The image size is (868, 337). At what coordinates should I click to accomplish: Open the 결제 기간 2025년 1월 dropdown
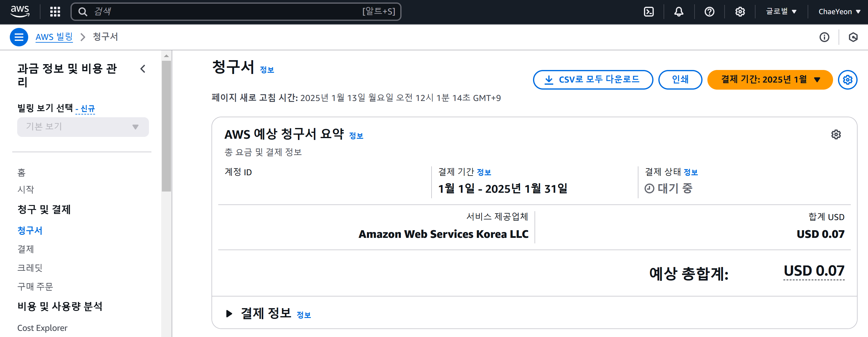770,79
